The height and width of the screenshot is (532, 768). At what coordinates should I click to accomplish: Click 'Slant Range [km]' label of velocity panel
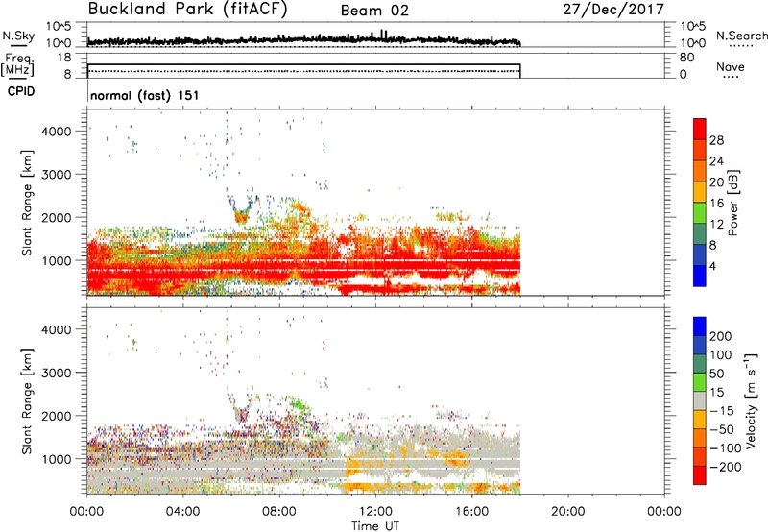pyautogui.click(x=27, y=401)
